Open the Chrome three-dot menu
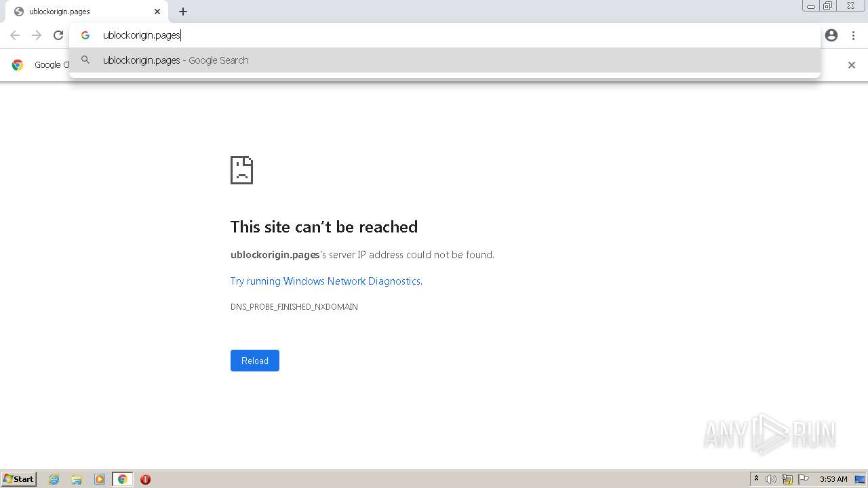 click(853, 35)
